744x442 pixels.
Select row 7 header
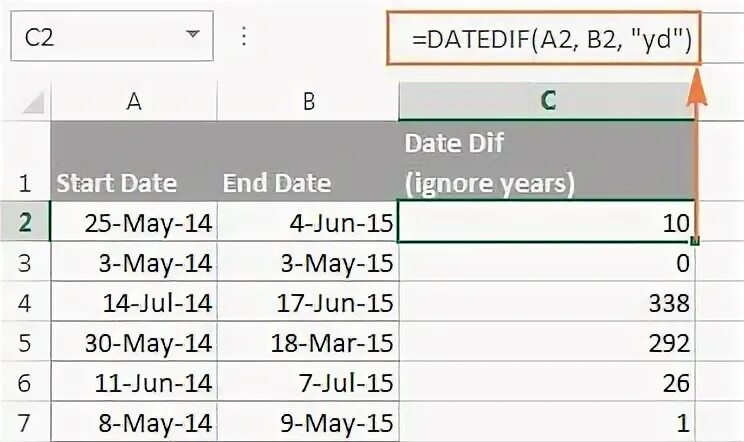[x=25, y=422]
